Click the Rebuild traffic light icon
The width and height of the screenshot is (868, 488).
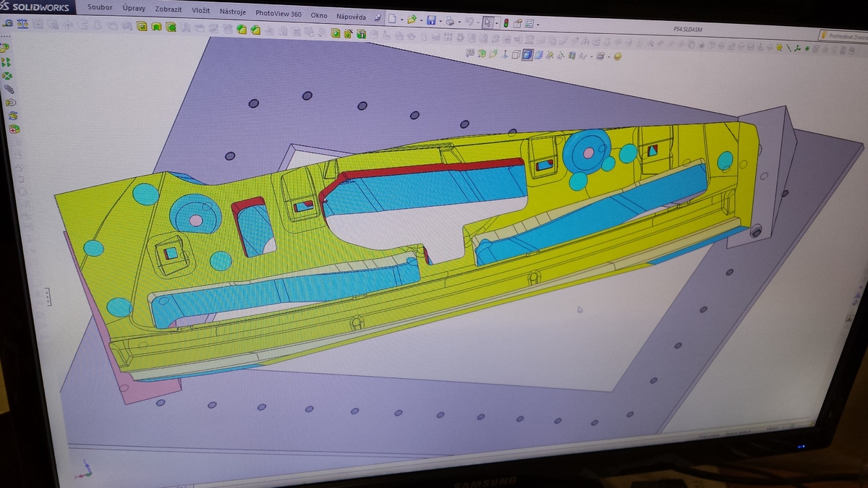[506, 22]
